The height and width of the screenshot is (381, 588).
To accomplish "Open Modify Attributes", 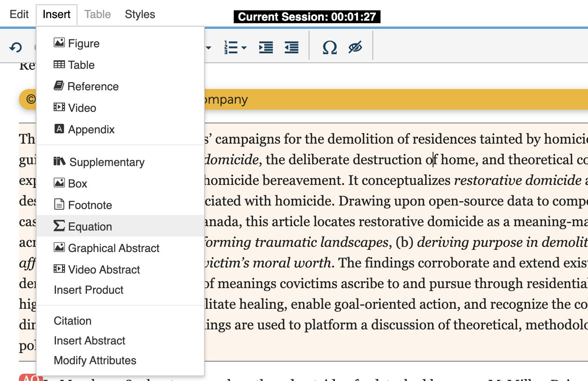I will tap(120, 360).
